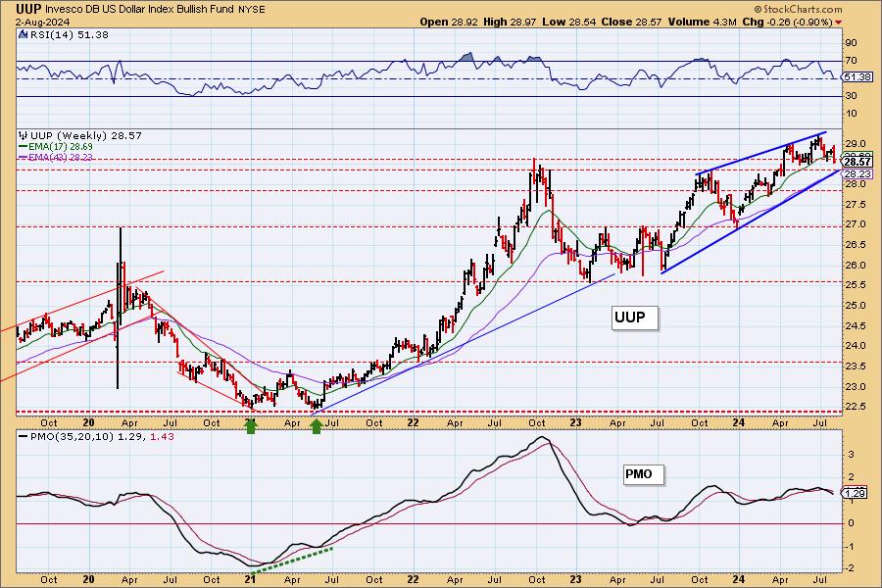Click the Volume 4.3M value
Viewport: 882px width, 588px height.
click(702, 22)
